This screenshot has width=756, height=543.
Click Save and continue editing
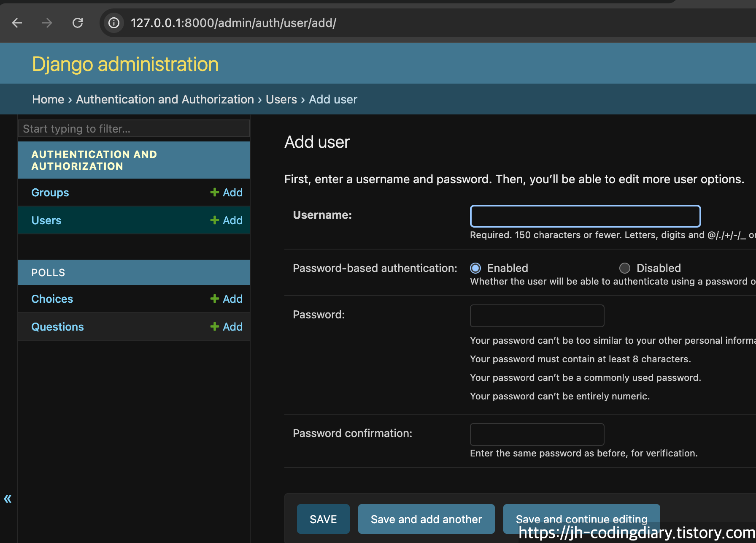point(581,519)
